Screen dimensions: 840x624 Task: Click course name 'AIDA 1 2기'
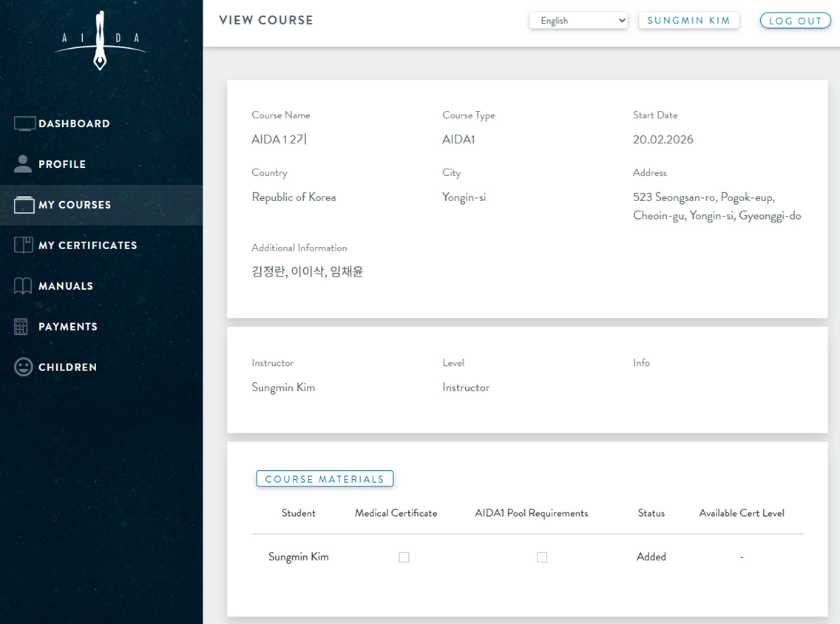tap(279, 139)
